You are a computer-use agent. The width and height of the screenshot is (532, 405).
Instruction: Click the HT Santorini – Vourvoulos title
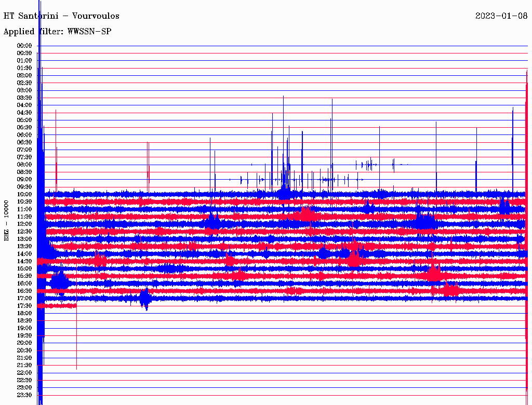point(61,16)
